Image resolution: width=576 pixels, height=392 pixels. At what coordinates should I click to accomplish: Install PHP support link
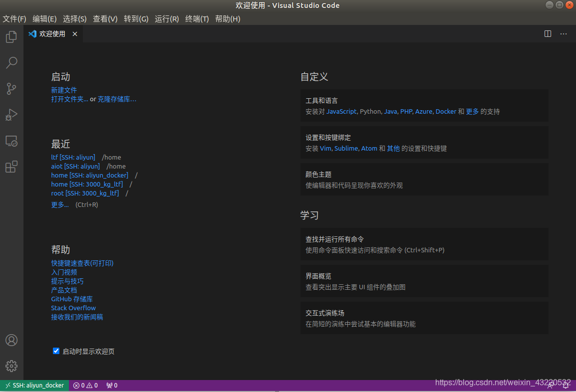[x=406, y=111]
